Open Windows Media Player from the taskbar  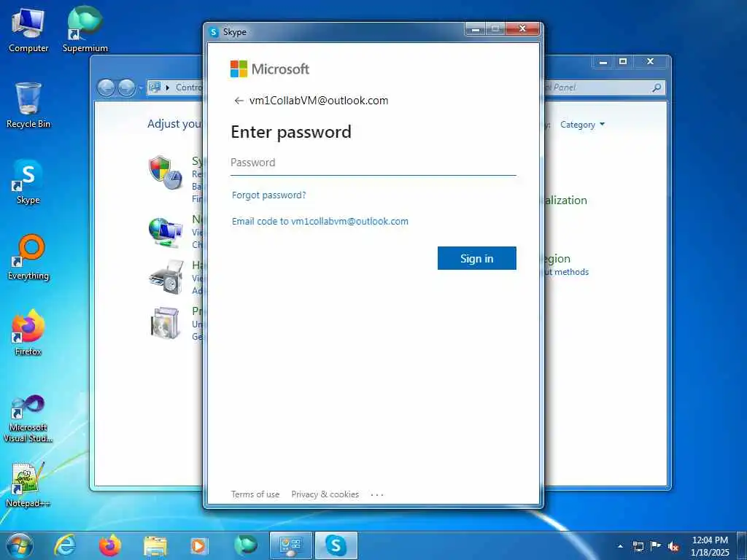point(198,545)
